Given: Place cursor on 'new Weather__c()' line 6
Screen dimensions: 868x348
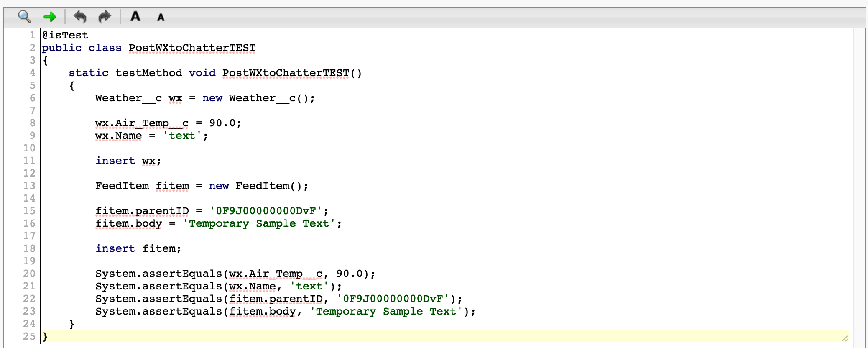Looking at the screenshot, I should [258, 98].
